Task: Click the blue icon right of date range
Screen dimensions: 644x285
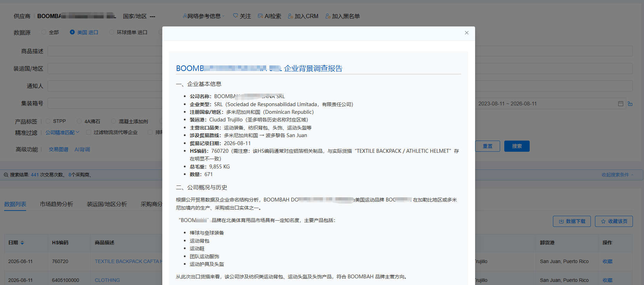Action: click(630, 104)
